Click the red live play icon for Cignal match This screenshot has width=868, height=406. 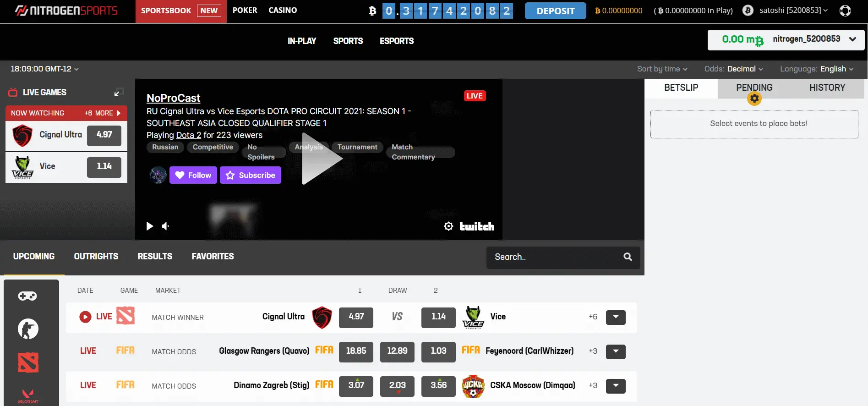pos(85,317)
